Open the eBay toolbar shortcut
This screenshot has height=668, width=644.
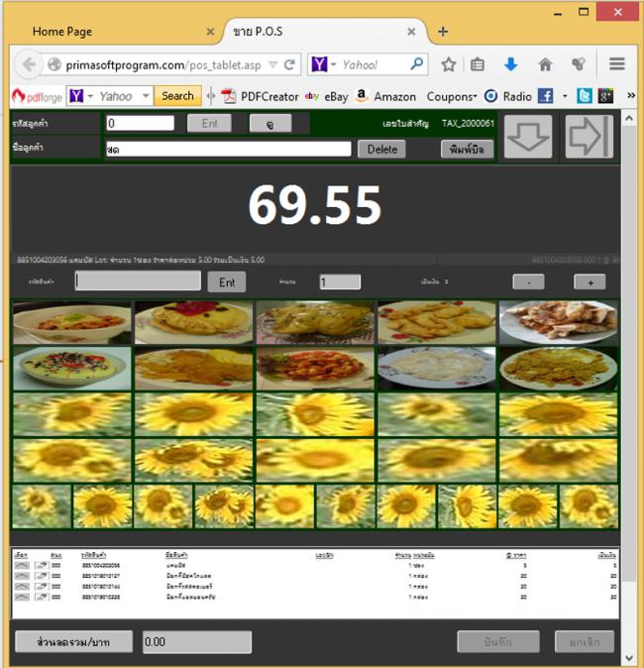point(327,97)
